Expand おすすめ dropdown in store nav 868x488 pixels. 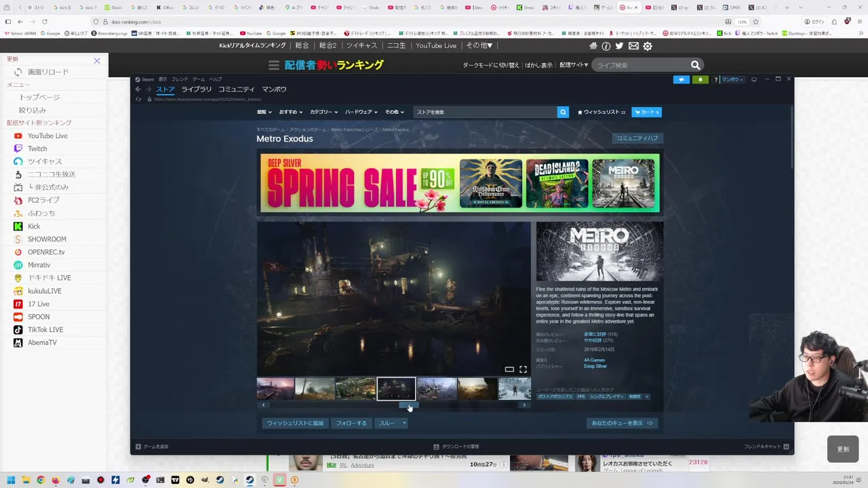[x=291, y=112]
